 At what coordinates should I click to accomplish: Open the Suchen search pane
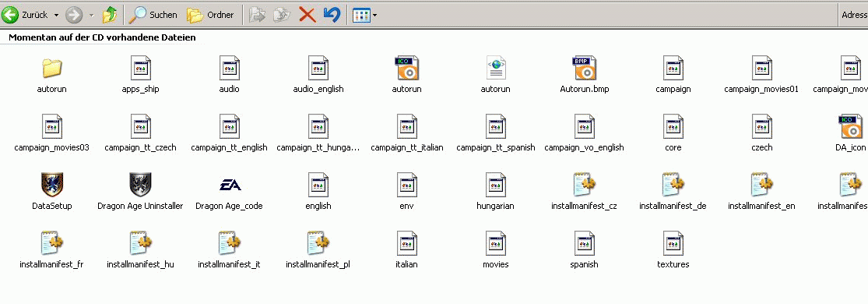click(x=153, y=15)
